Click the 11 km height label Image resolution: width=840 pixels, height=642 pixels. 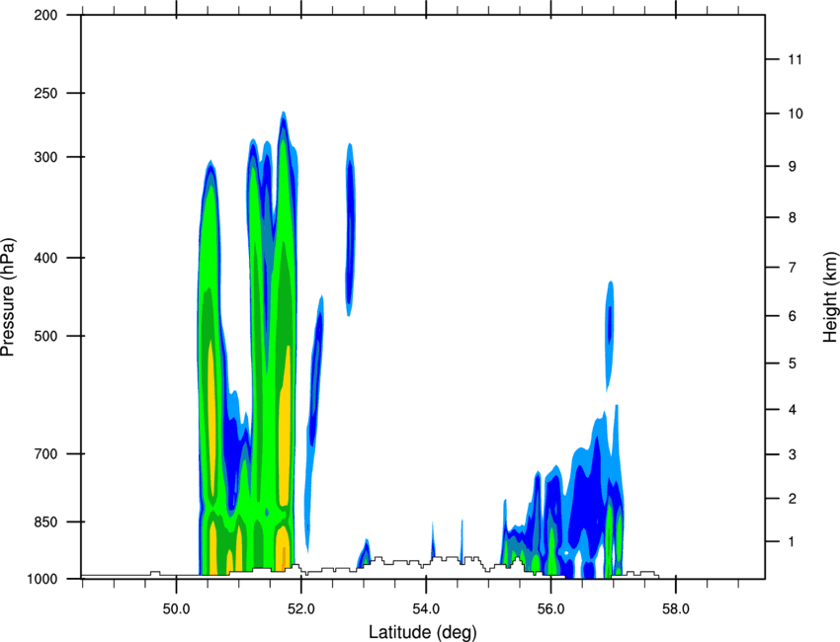[x=796, y=59]
